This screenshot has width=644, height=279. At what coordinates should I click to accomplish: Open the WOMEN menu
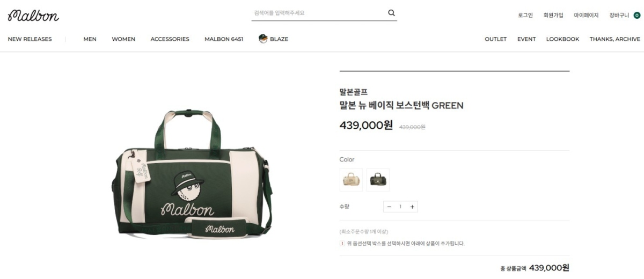[x=123, y=39]
